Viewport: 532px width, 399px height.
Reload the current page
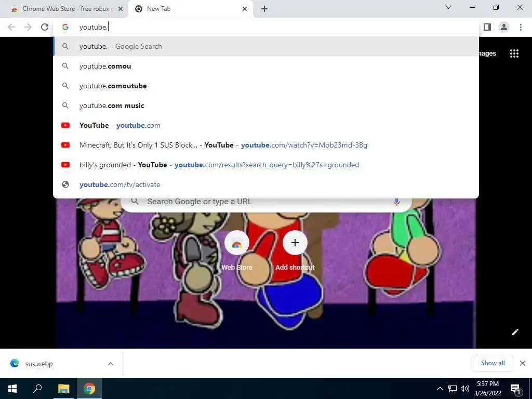45,27
